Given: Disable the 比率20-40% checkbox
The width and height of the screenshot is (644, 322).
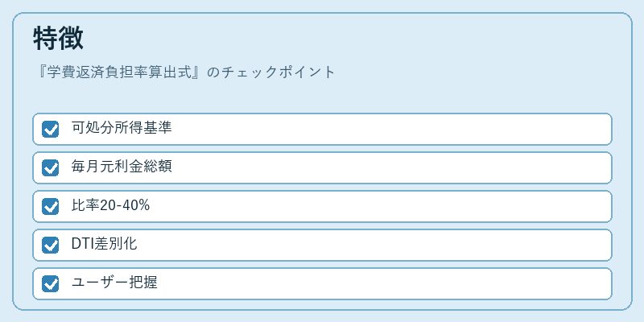Looking at the screenshot, I should [50, 206].
